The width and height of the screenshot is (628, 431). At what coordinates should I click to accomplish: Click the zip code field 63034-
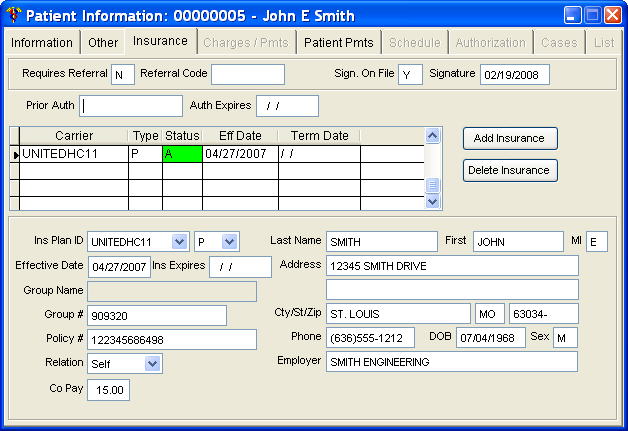coord(543,314)
